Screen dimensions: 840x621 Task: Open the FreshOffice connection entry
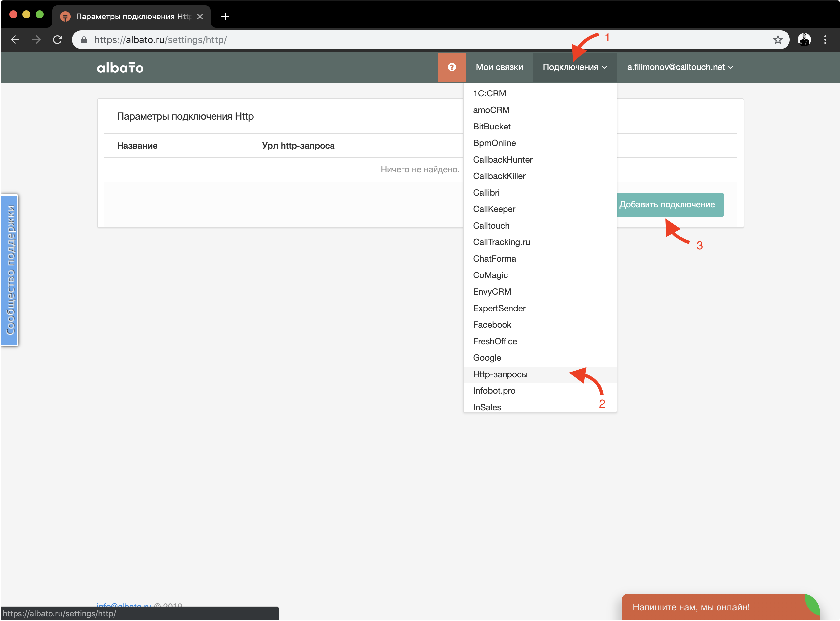click(x=540, y=342)
